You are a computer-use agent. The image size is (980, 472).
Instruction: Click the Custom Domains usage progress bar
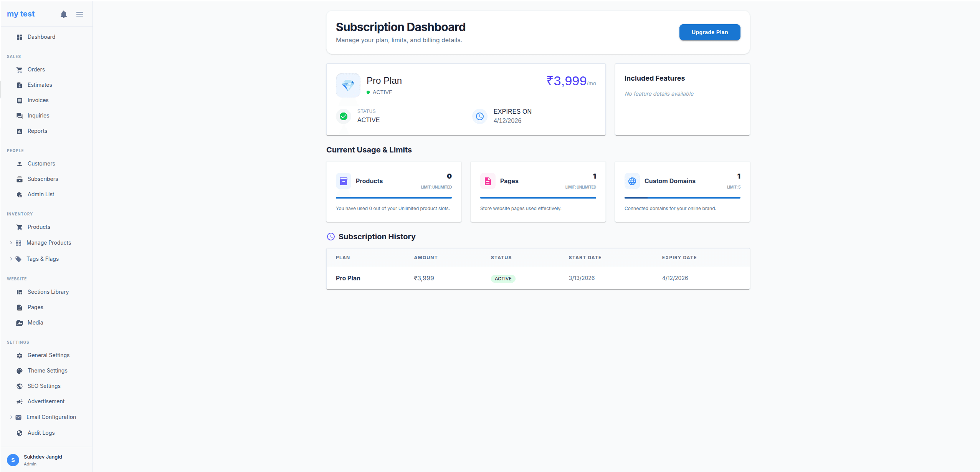(x=682, y=198)
